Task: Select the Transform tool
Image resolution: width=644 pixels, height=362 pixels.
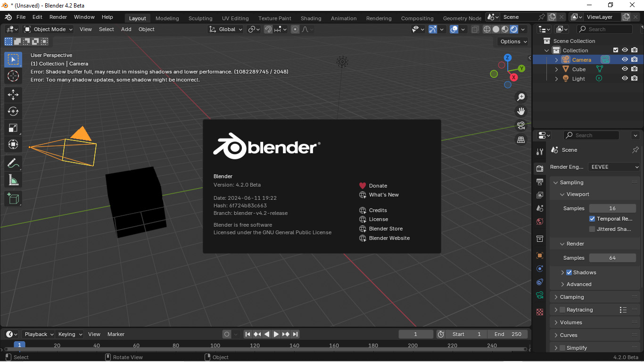Action: click(x=13, y=144)
